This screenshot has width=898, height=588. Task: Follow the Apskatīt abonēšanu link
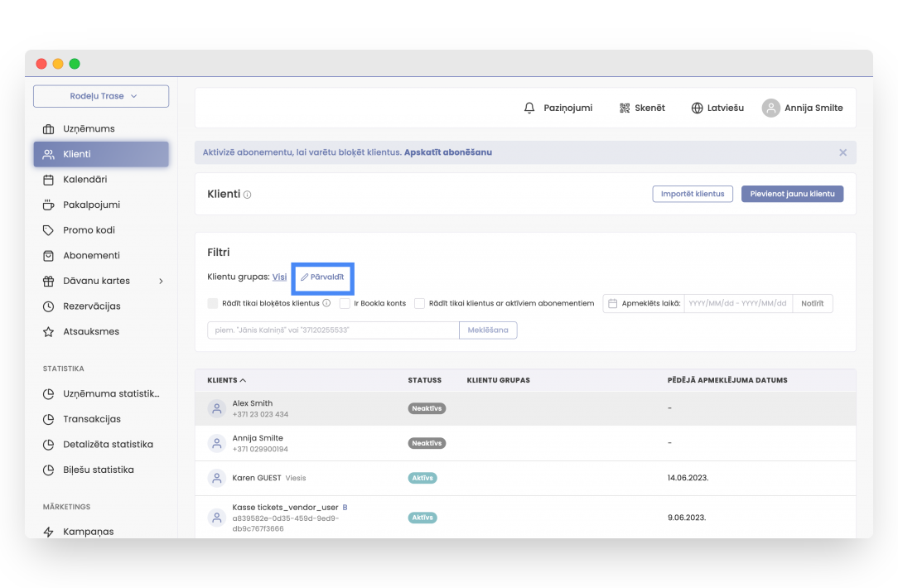tap(447, 152)
